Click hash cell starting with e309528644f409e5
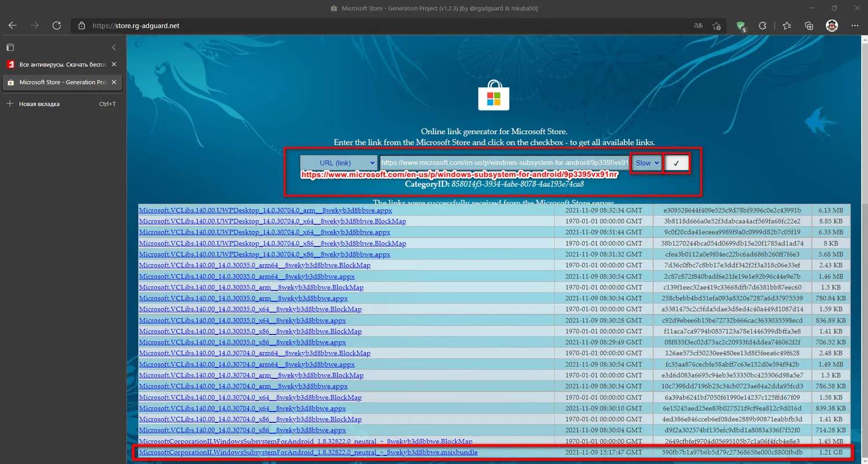This screenshot has width=868, height=464. tap(732, 210)
